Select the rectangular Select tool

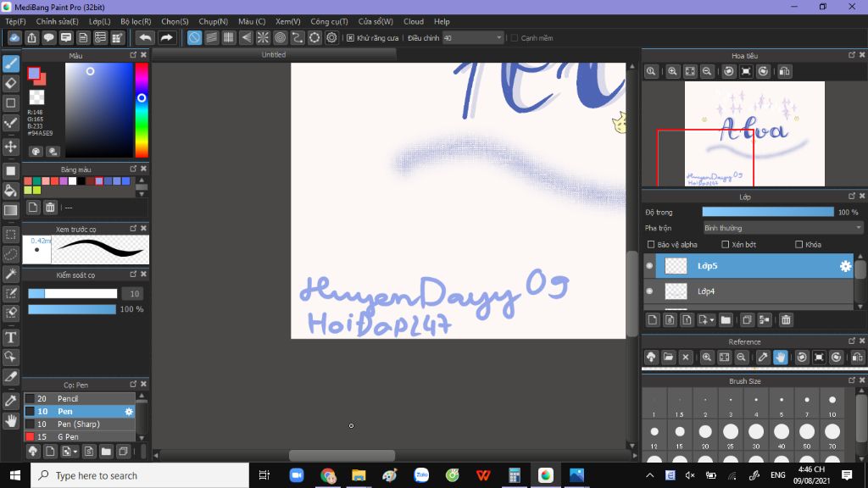click(x=10, y=235)
